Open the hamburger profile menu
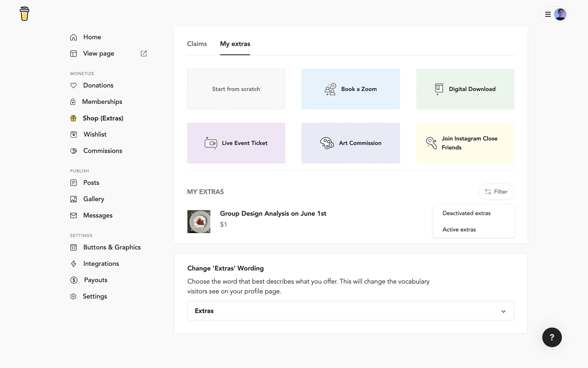588x368 pixels. click(x=548, y=14)
